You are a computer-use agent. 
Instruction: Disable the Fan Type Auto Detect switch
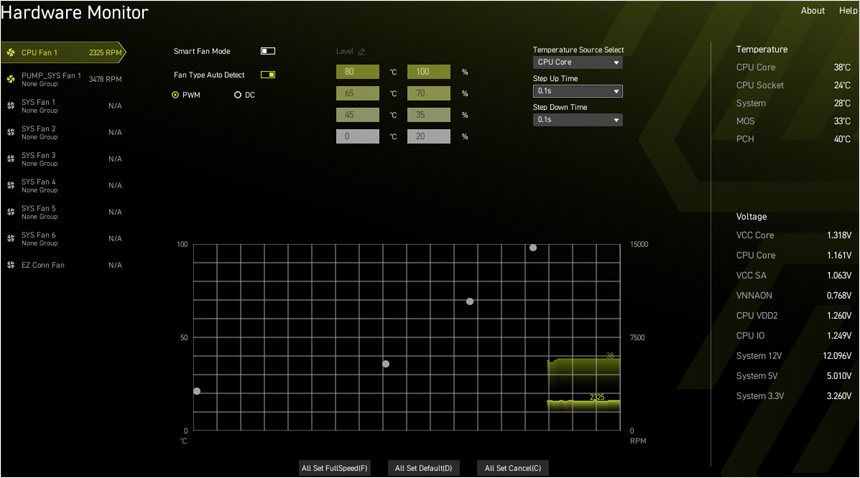(267, 74)
